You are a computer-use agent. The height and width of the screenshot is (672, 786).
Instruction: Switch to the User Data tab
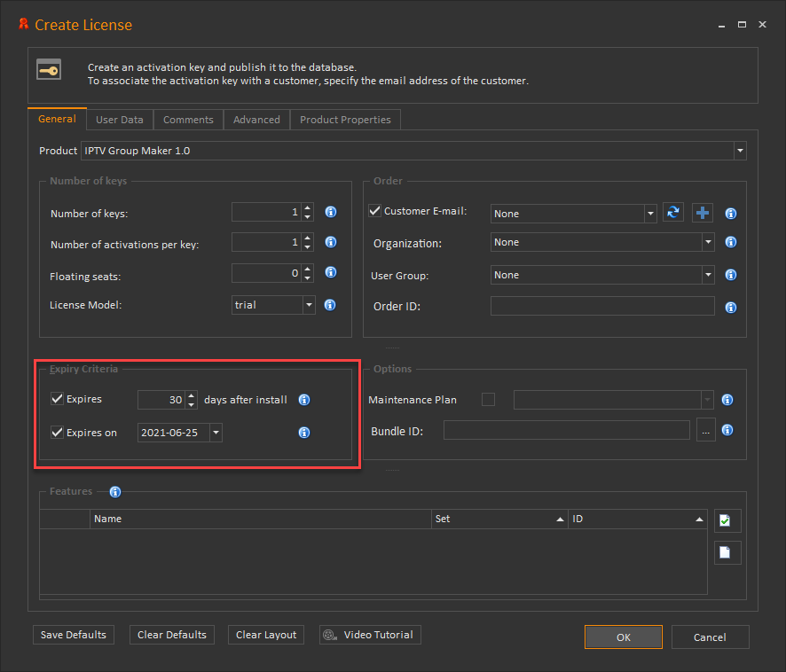[120, 120]
